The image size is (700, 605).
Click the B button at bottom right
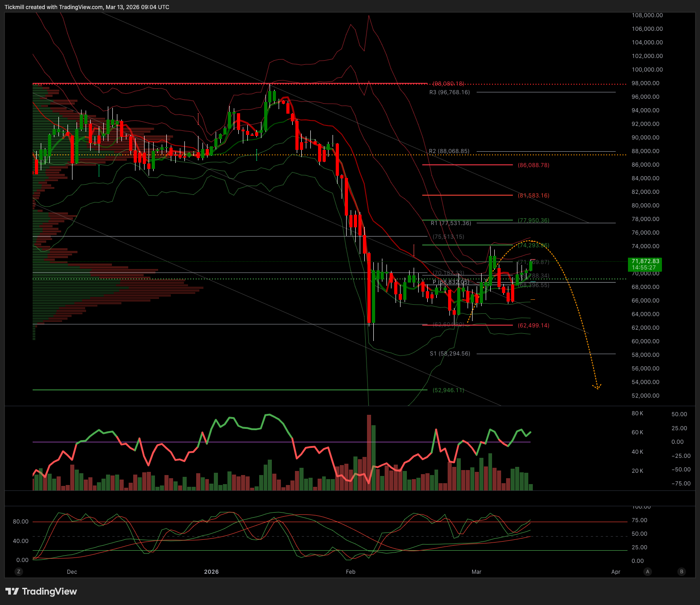coord(681,571)
